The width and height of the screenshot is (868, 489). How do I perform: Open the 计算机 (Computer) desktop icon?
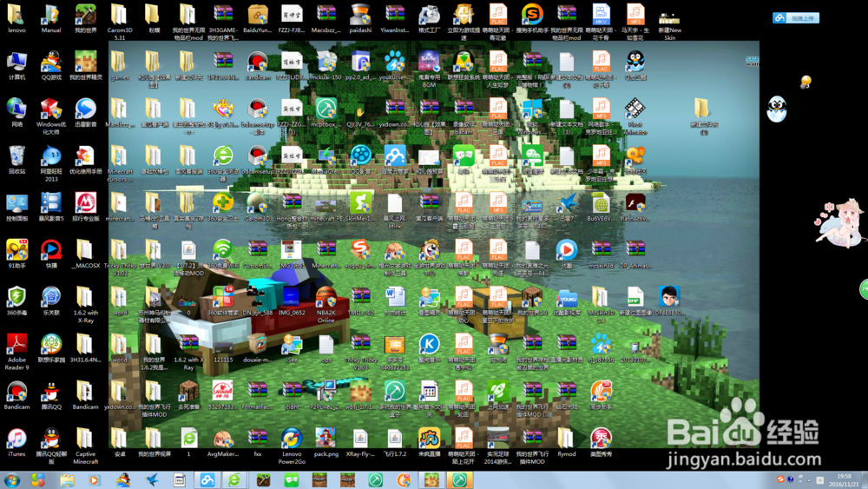(16, 62)
